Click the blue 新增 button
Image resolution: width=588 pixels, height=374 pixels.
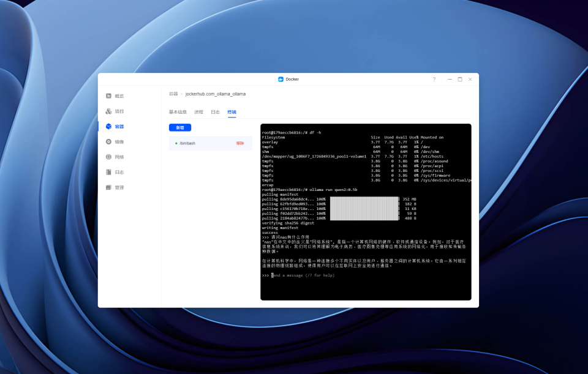tap(180, 128)
